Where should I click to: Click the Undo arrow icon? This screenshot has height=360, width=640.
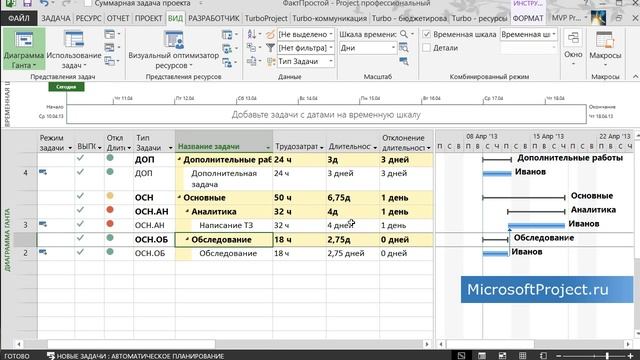point(44,4)
